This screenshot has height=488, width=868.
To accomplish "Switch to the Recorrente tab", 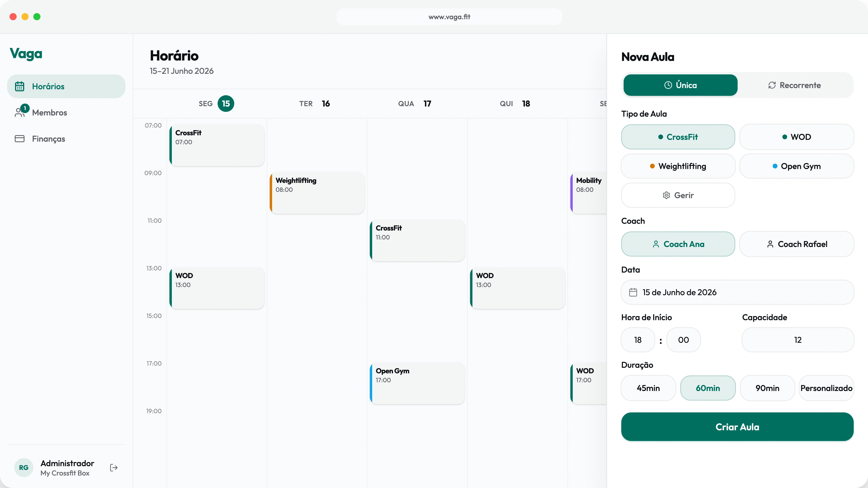I will pyautogui.click(x=794, y=85).
